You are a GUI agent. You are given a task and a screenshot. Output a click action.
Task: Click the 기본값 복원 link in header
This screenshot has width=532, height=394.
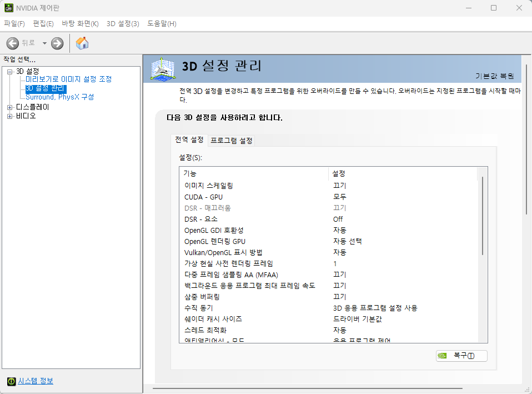click(494, 76)
